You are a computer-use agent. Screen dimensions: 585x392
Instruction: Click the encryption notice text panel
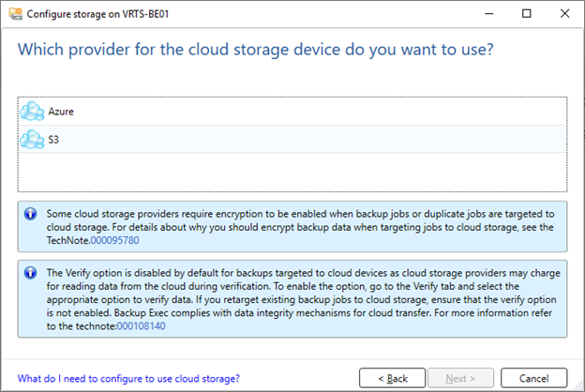(292, 227)
